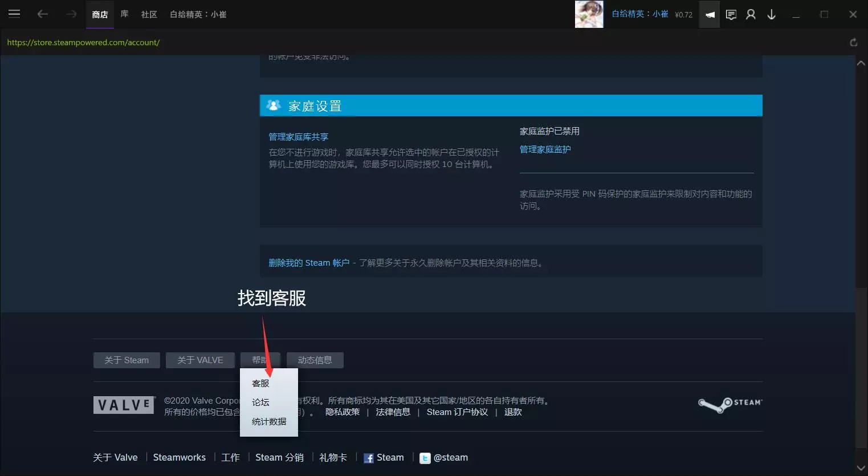The width and height of the screenshot is (868, 476).
Task: Click the Facebook icon in the footer
Action: click(369, 458)
